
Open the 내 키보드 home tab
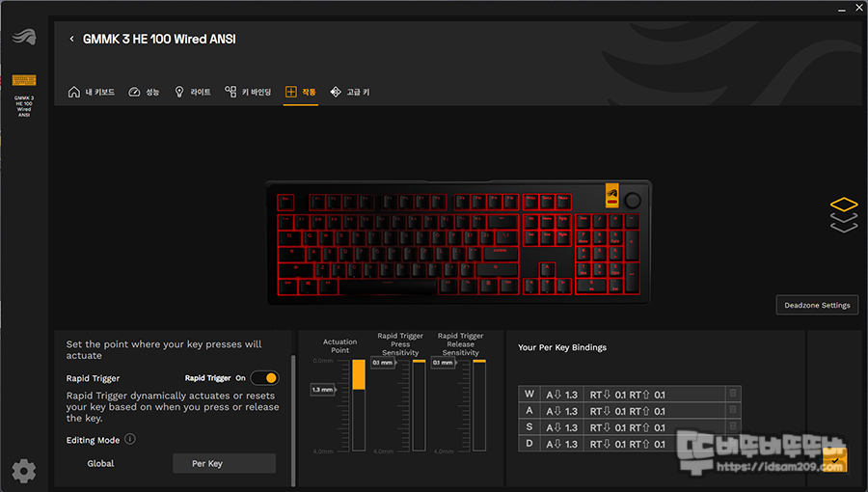[x=92, y=92]
